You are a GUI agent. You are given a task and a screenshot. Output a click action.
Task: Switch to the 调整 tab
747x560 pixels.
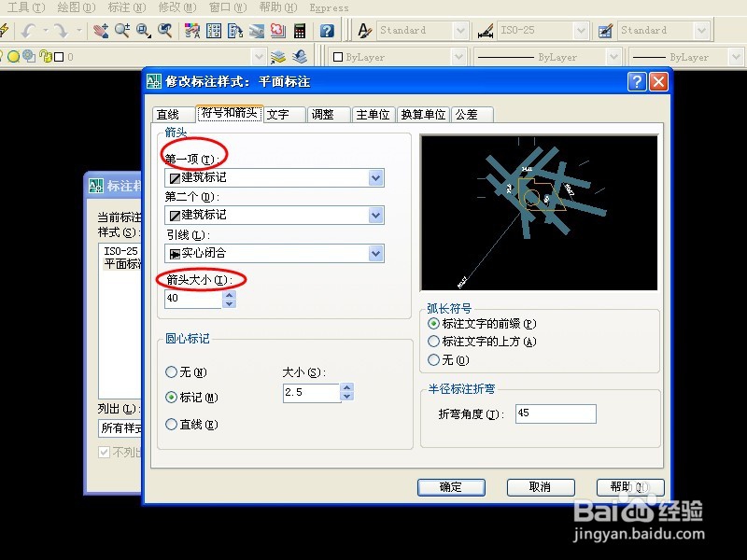coord(329,115)
